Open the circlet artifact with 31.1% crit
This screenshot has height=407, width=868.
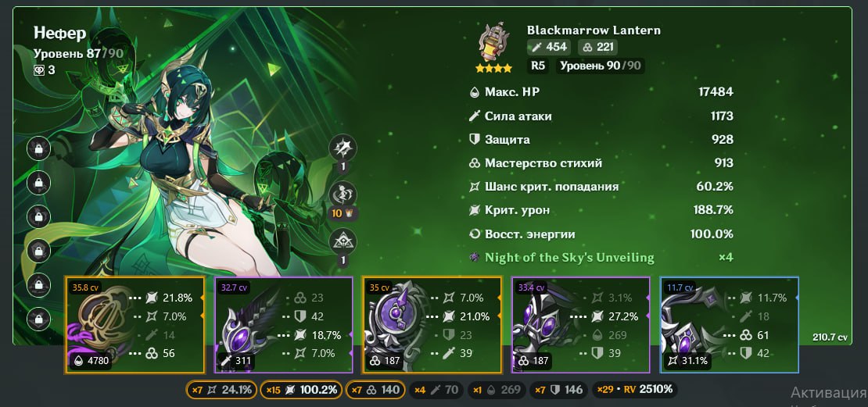pyautogui.click(x=730, y=325)
